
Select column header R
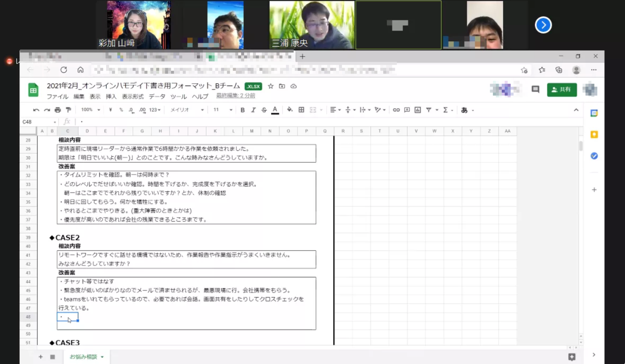pos(343,131)
